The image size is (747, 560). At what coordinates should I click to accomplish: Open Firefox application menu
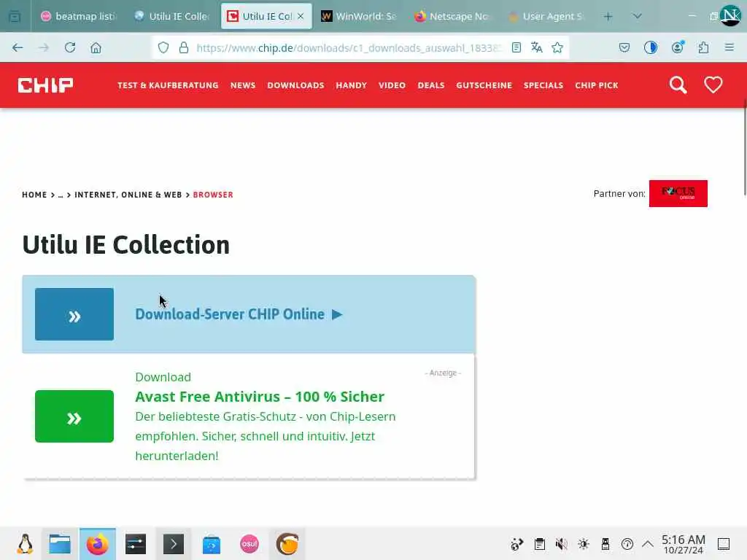coord(729,47)
